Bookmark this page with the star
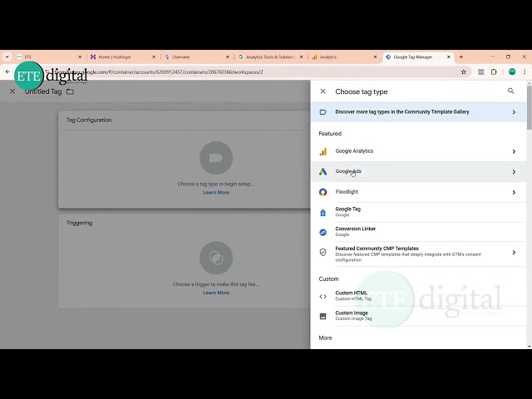532x399 pixels. click(464, 72)
